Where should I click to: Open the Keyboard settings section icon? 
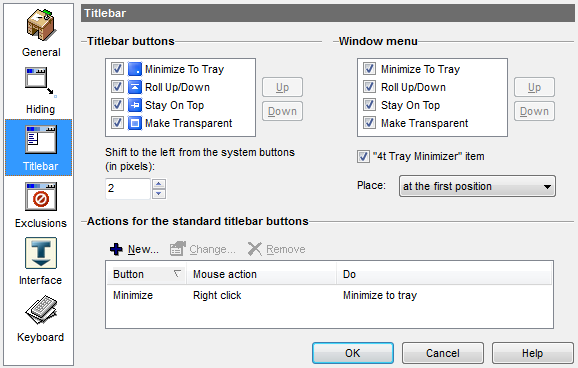[41, 310]
